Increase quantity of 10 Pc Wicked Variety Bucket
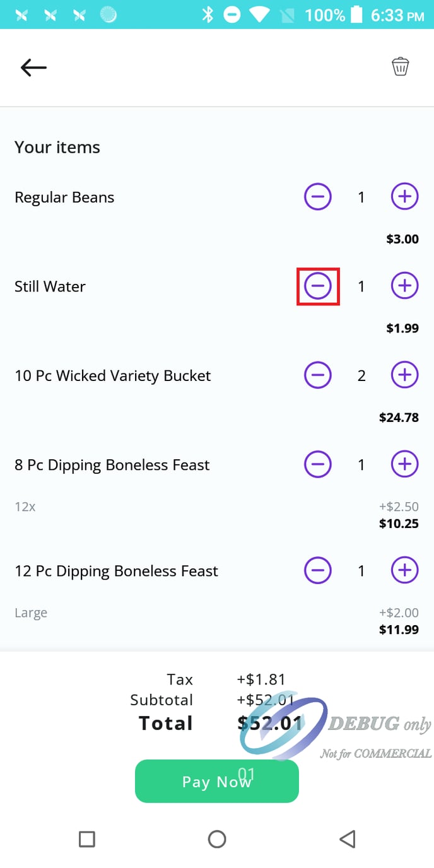 coord(404,375)
